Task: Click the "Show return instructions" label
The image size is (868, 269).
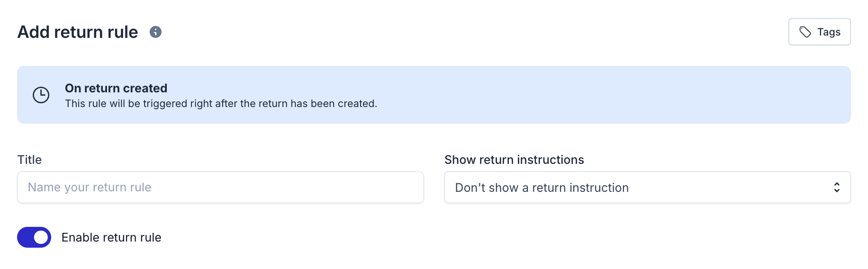Action: 514,160
